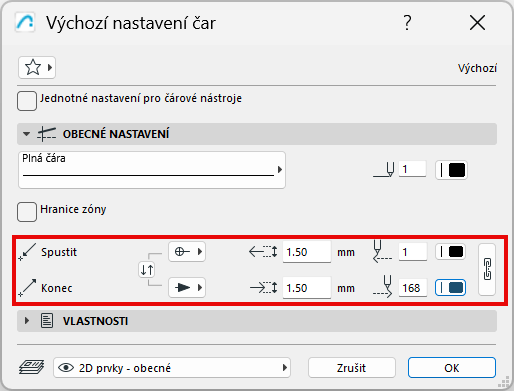Viewport: 514px width, 391px height.
Task: Edit the Spustit arrow pen number
Action: pos(413,252)
